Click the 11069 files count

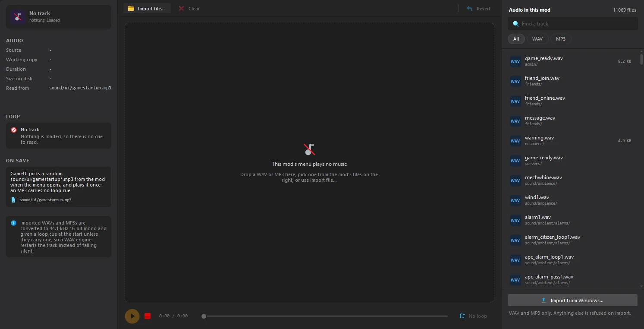point(624,10)
